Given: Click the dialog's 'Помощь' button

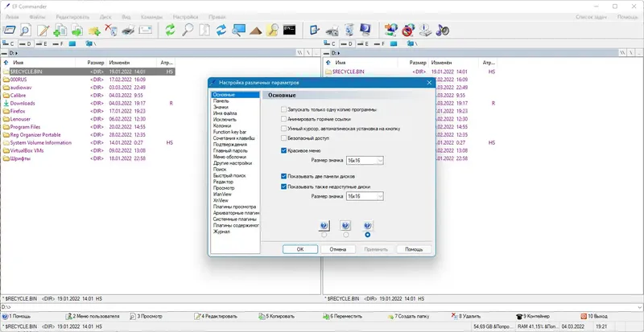Looking at the screenshot, I should [414, 249].
